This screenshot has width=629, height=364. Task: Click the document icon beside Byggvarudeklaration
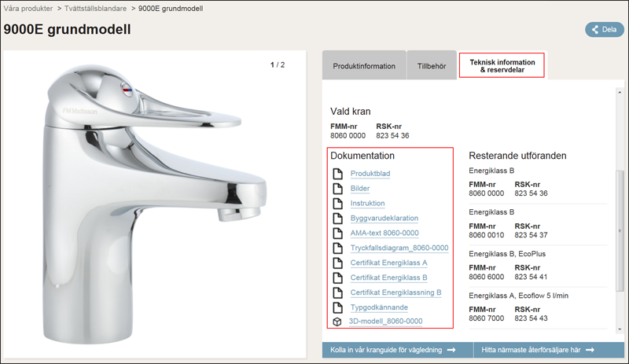pos(338,219)
